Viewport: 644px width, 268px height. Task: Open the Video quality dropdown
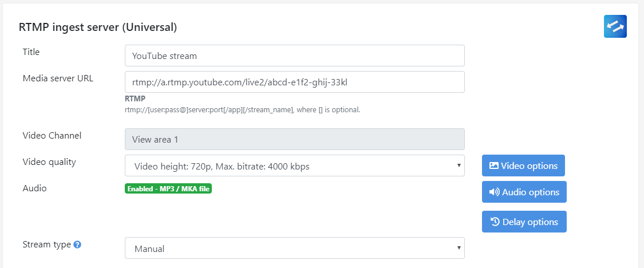coord(294,166)
